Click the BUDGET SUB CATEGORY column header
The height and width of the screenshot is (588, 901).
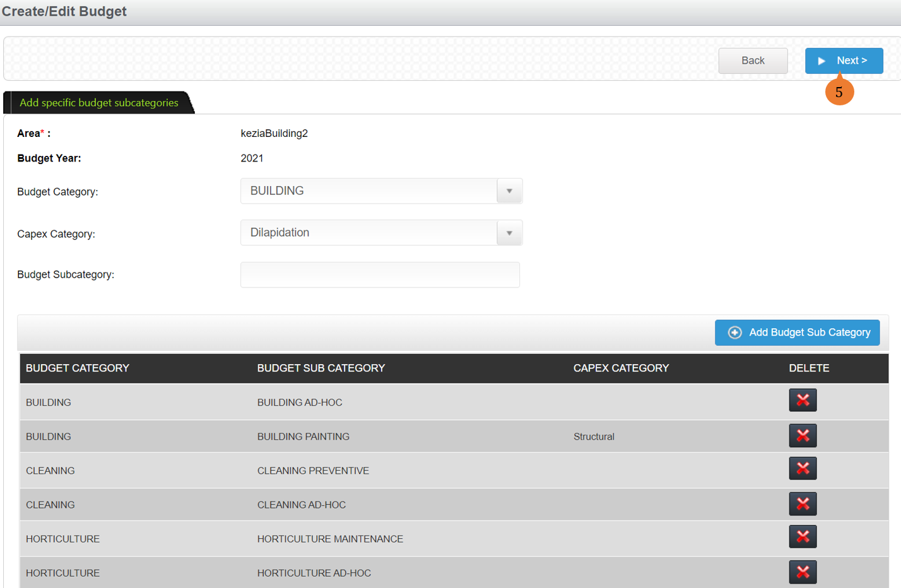(321, 368)
